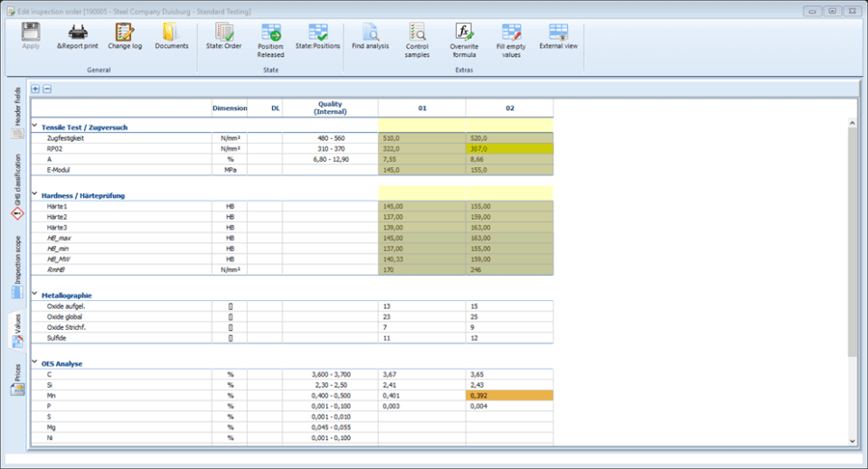Viewport: 868px width, 469px height.
Task: Click the scrollbar up arrow
Action: coord(852,123)
